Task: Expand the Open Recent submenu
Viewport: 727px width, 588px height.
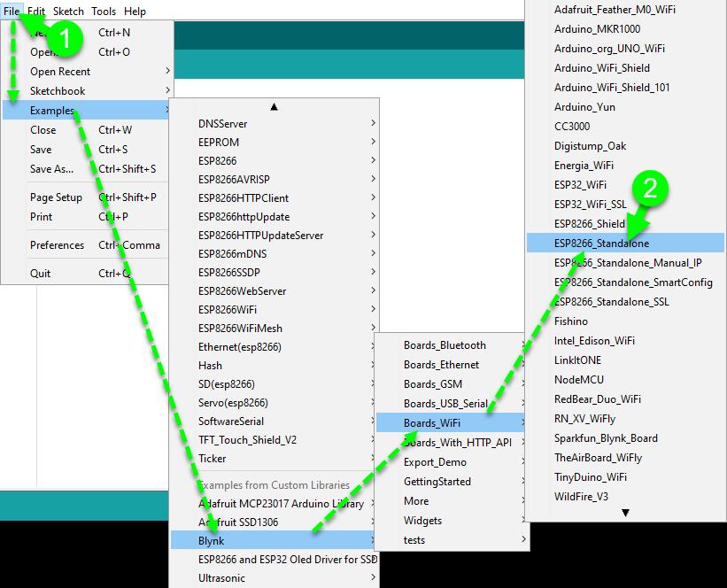Action: pos(86,72)
